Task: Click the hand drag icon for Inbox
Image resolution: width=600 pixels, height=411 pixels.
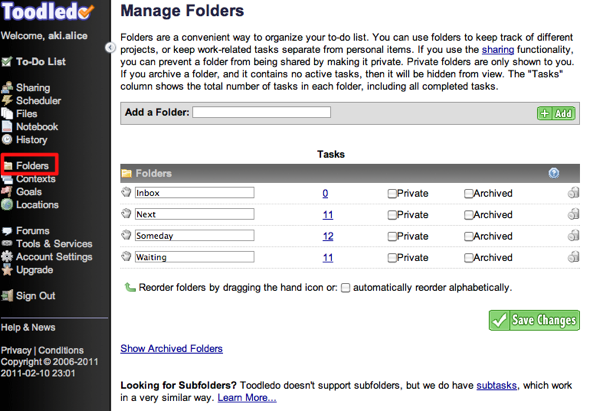Action: pyautogui.click(x=126, y=192)
